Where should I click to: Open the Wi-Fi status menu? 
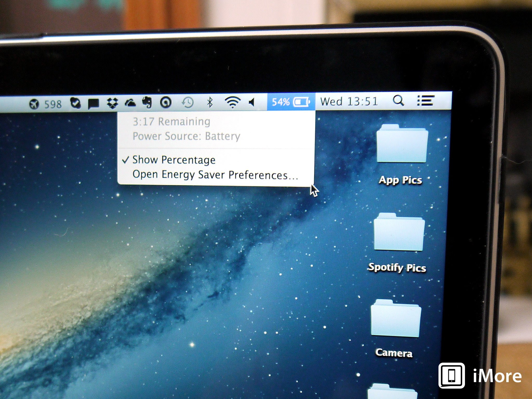pos(232,102)
